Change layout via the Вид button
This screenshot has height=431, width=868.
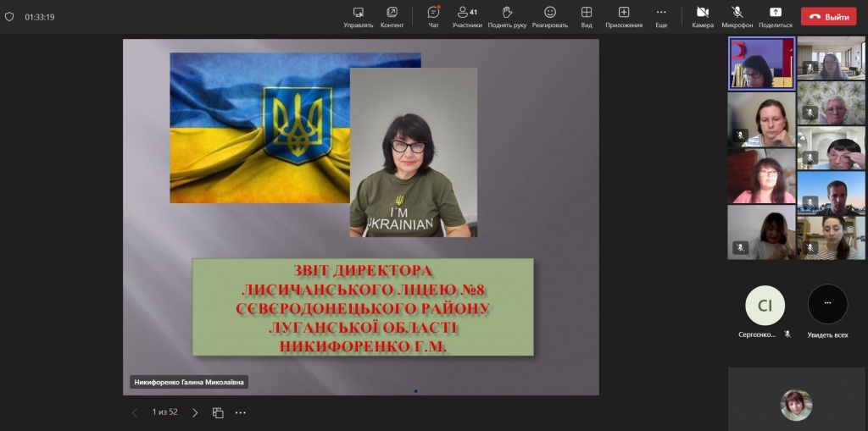point(587,17)
